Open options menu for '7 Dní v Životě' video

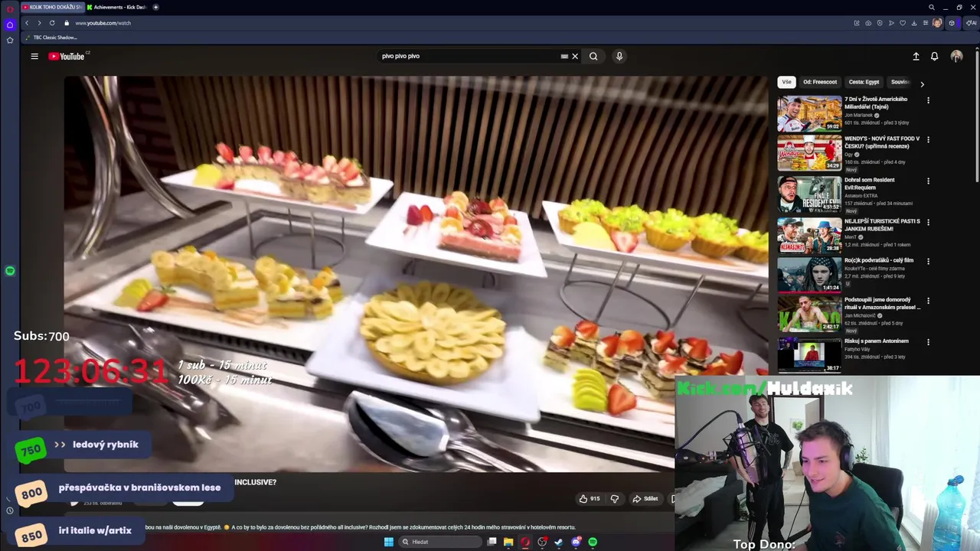pyautogui.click(x=928, y=100)
